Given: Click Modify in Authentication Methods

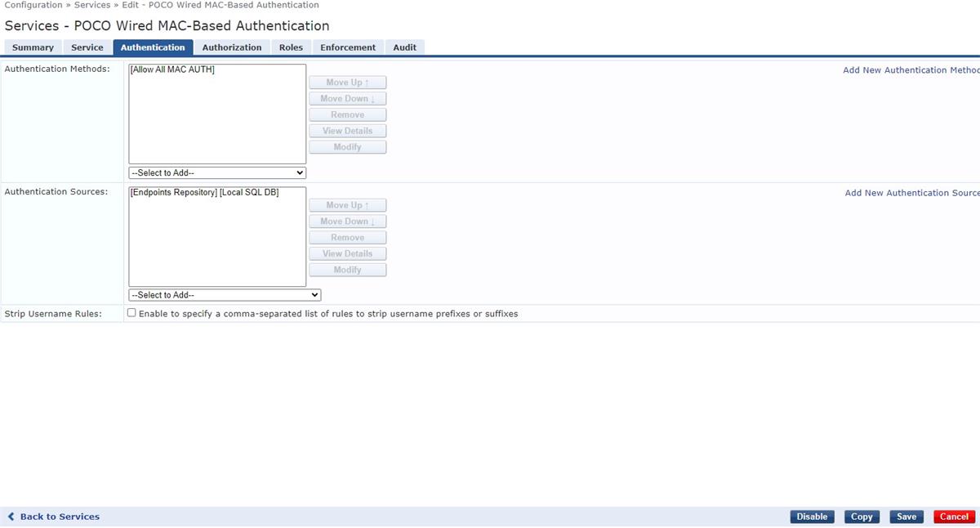Looking at the screenshot, I should tap(348, 147).
